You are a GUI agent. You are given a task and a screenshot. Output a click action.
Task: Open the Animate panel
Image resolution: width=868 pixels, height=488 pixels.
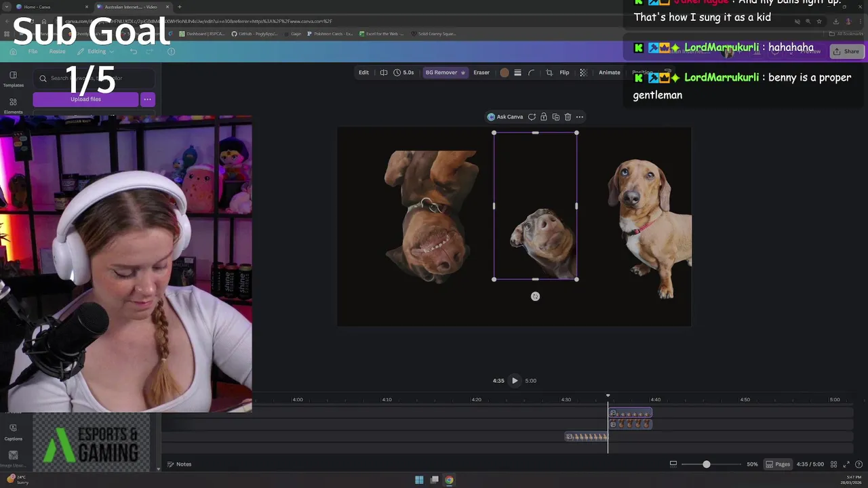(609, 73)
